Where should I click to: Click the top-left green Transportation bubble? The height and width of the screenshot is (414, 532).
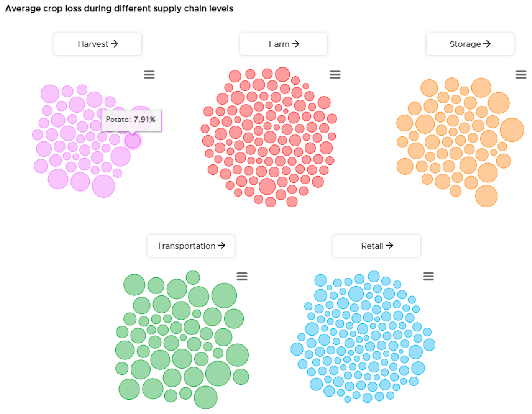pos(134,285)
